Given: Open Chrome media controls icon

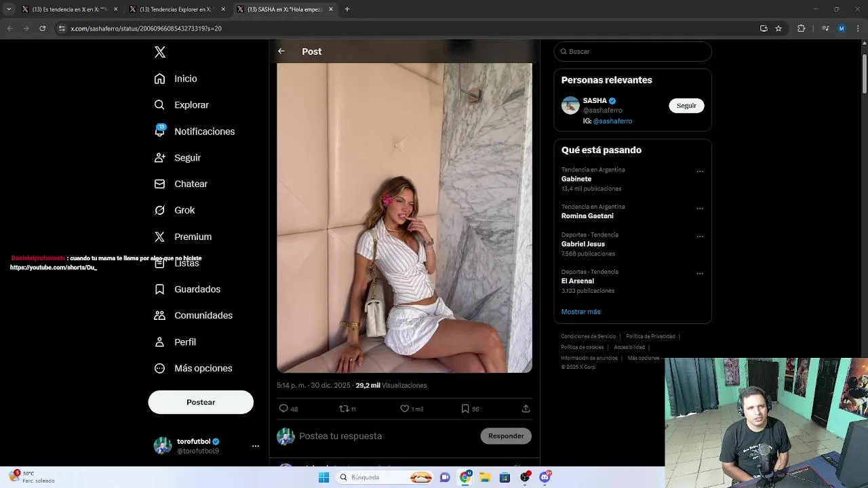Looking at the screenshot, I should 825,28.
